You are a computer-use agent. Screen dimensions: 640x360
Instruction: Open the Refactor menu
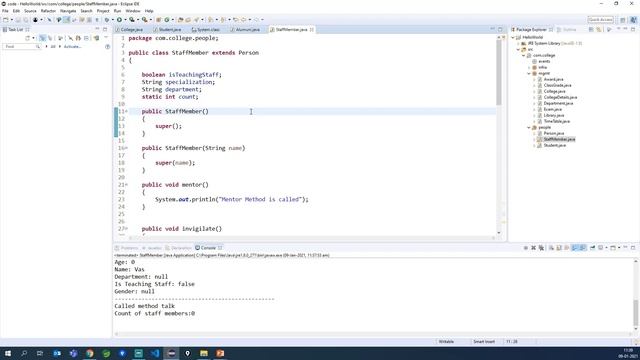click(48, 11)
